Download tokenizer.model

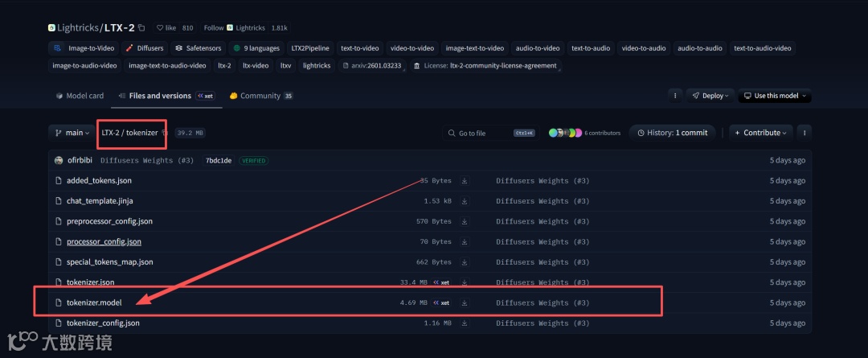(x=465, y=302)
